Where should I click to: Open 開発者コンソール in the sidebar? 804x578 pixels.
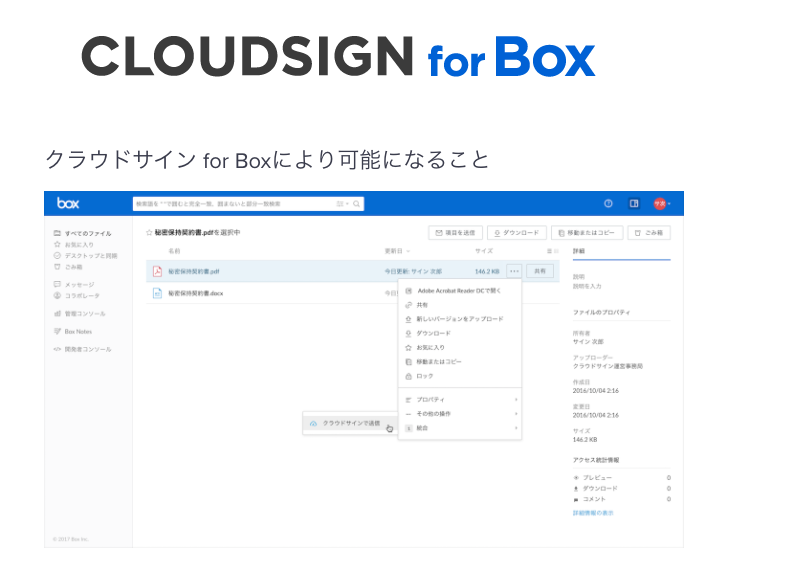coord(83,349)
